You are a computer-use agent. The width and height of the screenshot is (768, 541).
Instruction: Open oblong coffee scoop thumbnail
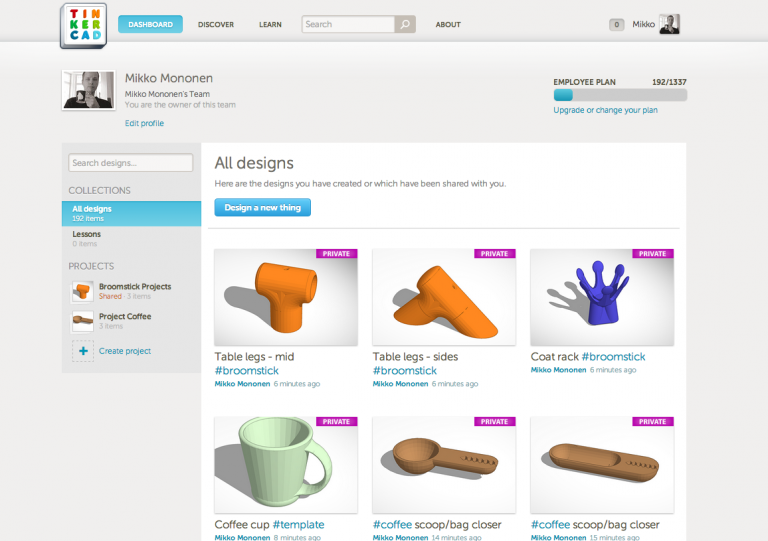pyautogui.click(x=602, y=465)
